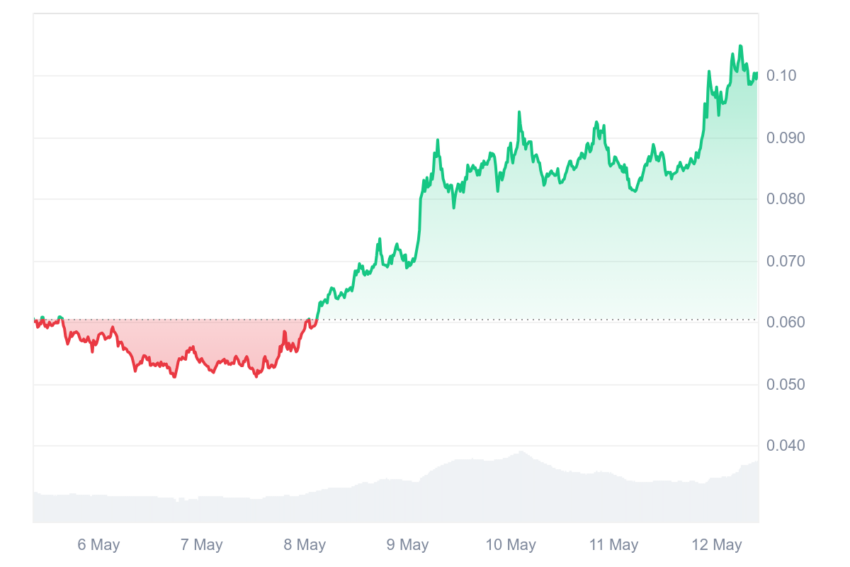850x567 pixels.
Task: Click the 8 May axis label
Action: [x=304, y=544]
